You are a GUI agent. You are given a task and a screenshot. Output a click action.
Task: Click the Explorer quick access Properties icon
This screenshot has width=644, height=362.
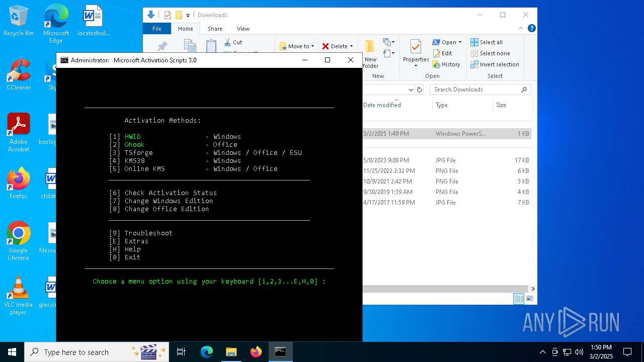tap(168, 15)
